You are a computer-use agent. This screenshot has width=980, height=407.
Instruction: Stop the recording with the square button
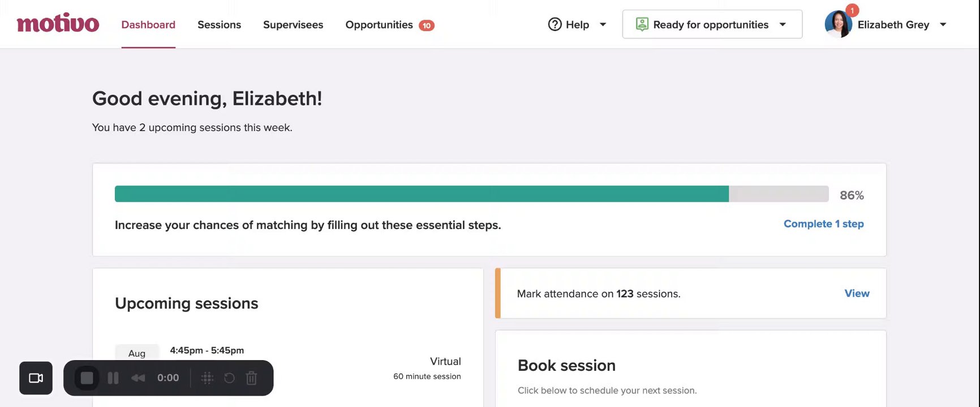click(x=87, y=378)
